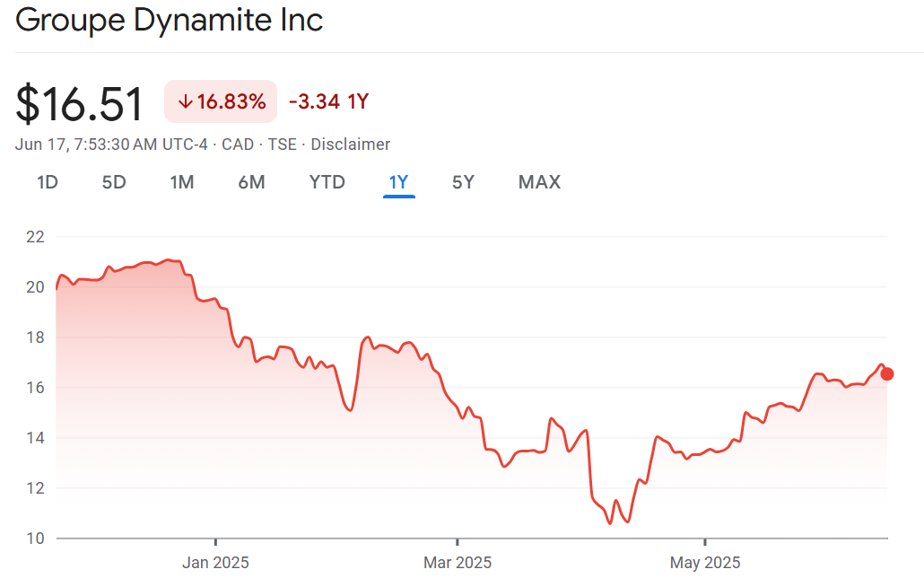Click the down arrow in percentage badge
Screen dimensions: 924x587
click(x=186, y=102)
